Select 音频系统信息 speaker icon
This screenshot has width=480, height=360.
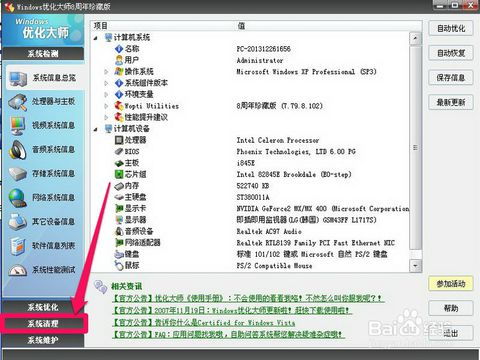coord(17,150)
